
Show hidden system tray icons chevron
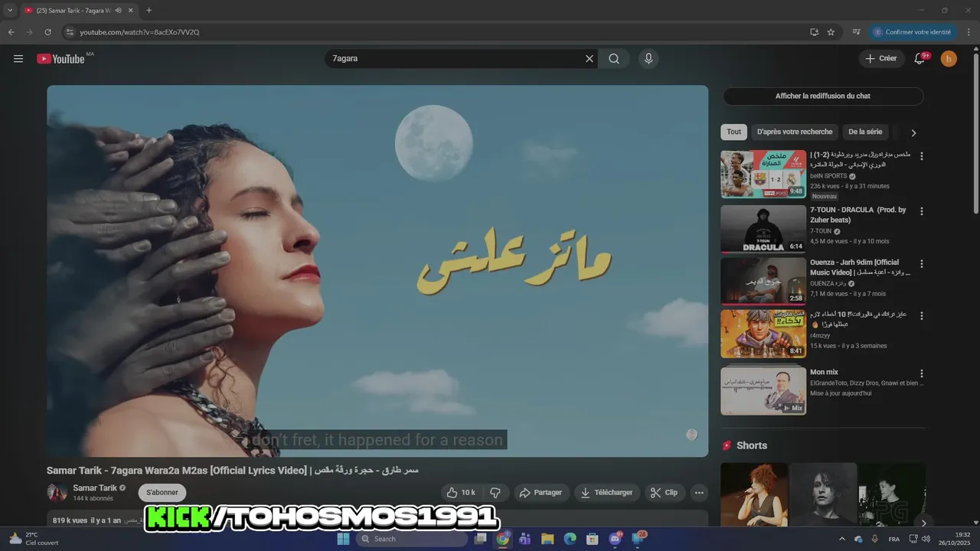pos(842,539)
